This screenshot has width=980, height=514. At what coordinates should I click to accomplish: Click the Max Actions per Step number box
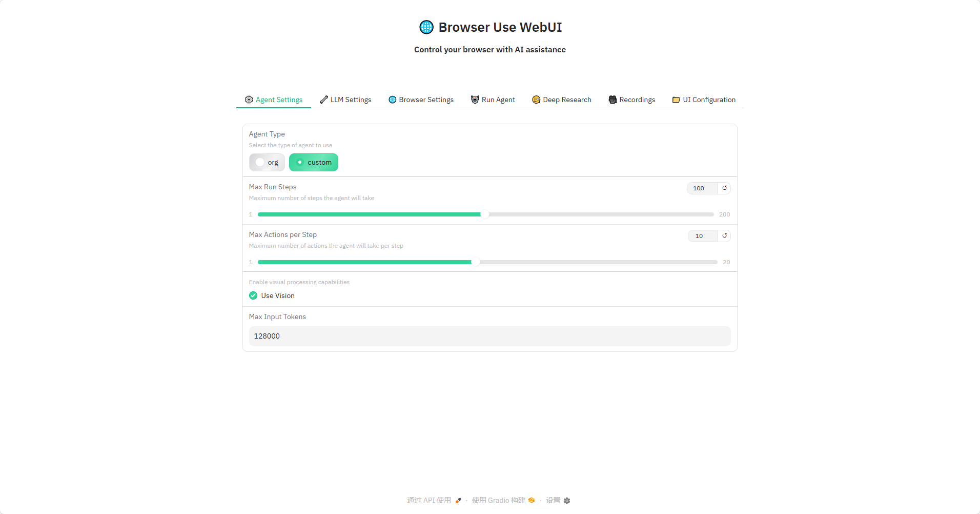702,236
